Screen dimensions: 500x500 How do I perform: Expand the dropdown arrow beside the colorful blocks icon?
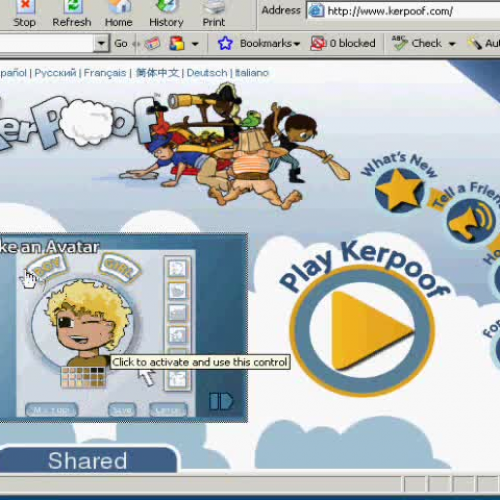point(195,44)
